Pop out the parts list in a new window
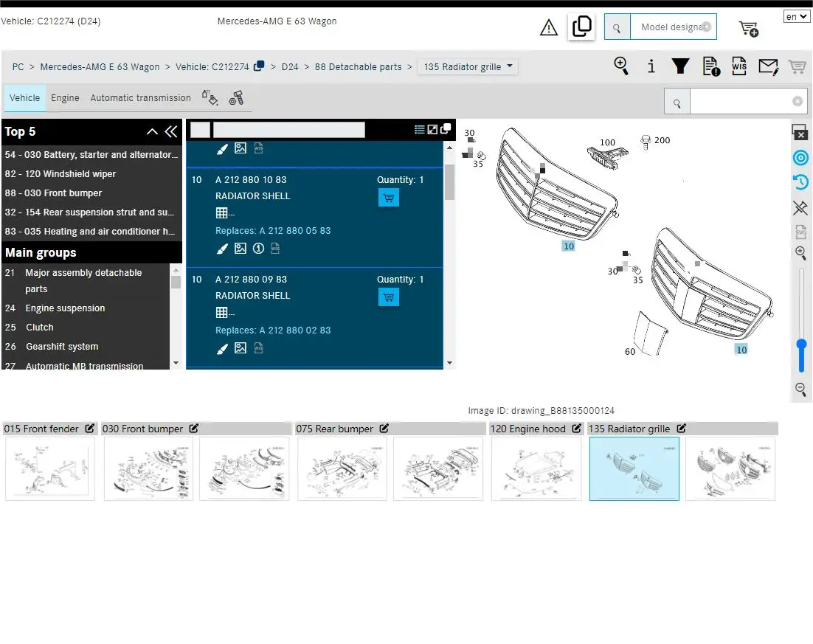The image size is (813, 644). point(446,128)
